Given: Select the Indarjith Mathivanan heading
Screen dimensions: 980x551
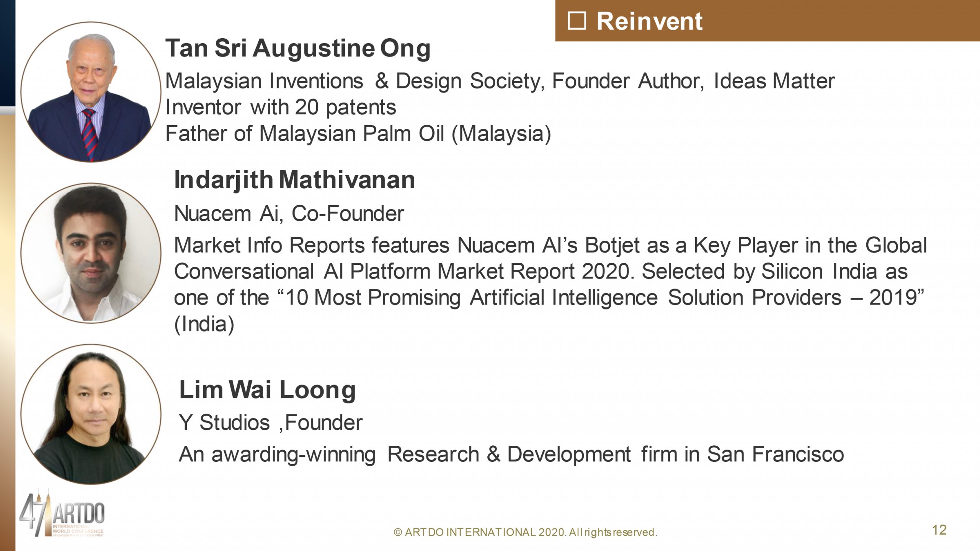Looking at the screenshot, I should [x=294, y=180].
